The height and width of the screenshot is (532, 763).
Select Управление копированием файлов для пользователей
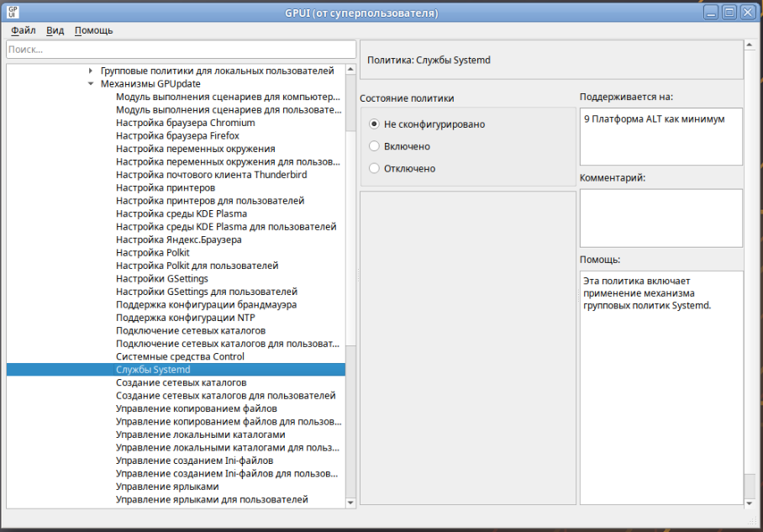click(229, 422)
